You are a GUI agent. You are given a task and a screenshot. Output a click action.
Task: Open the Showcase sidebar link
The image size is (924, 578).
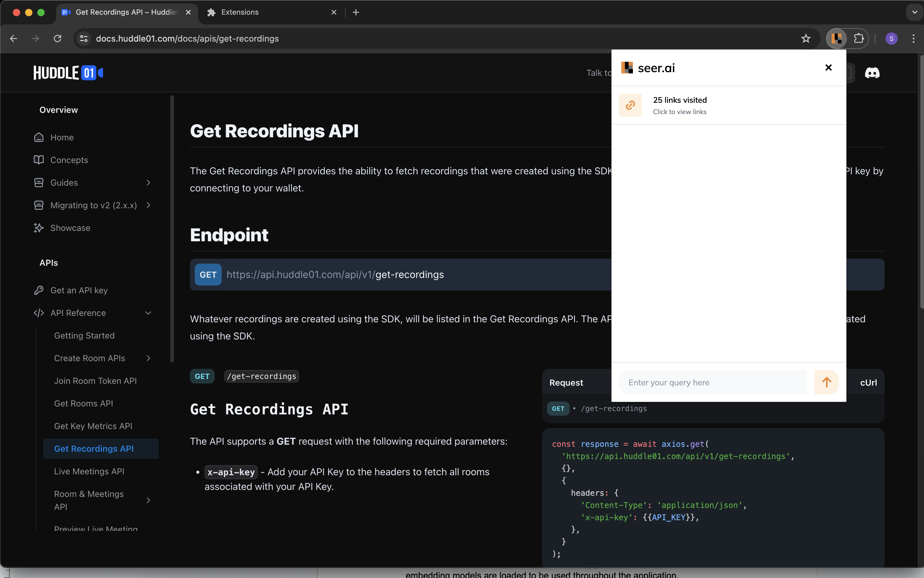[x=70, y=228]
